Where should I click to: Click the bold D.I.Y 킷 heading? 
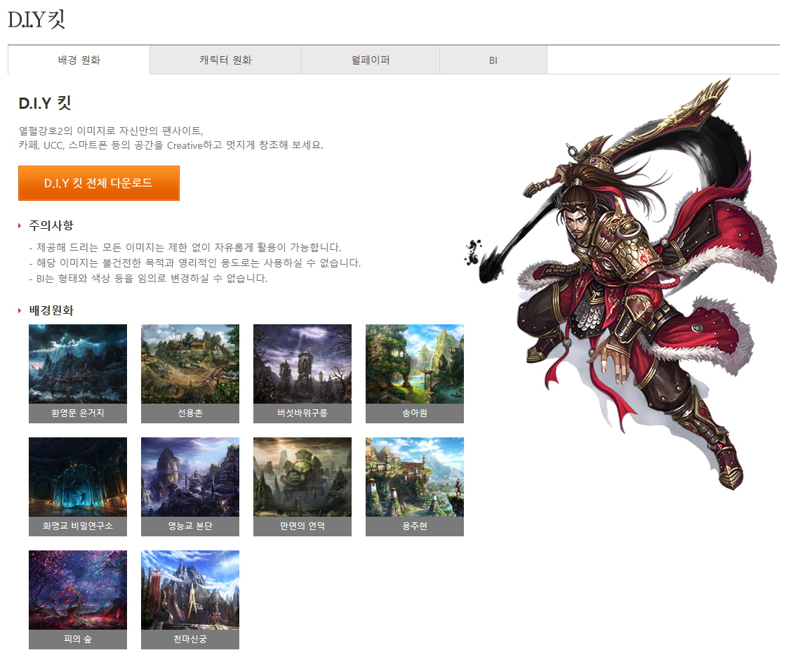click(45, 103)
